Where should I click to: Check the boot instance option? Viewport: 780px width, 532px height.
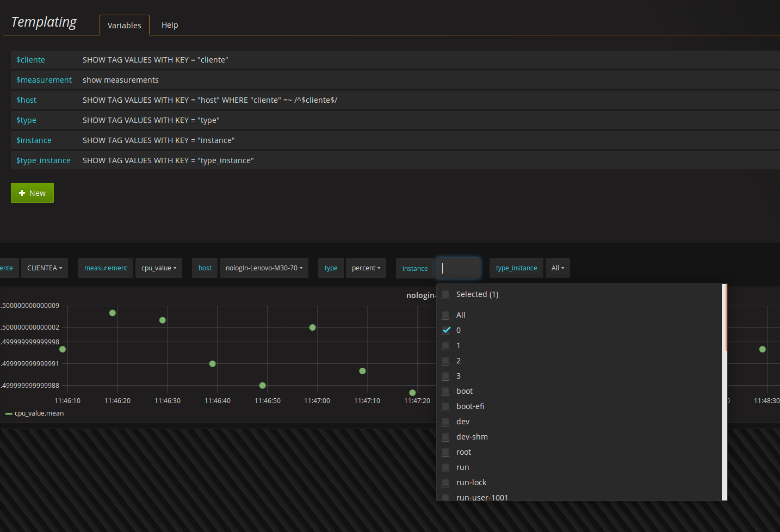pyautogui.click(x=445, y=392)
